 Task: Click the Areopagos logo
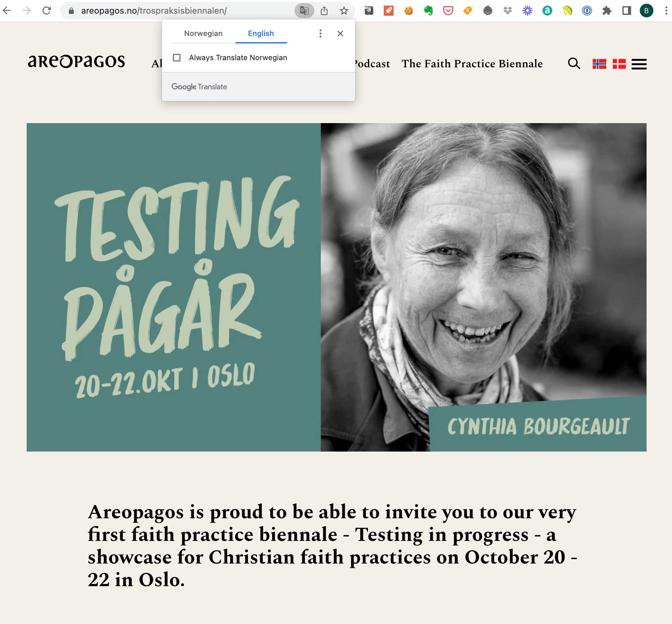[x=76, y=61]
